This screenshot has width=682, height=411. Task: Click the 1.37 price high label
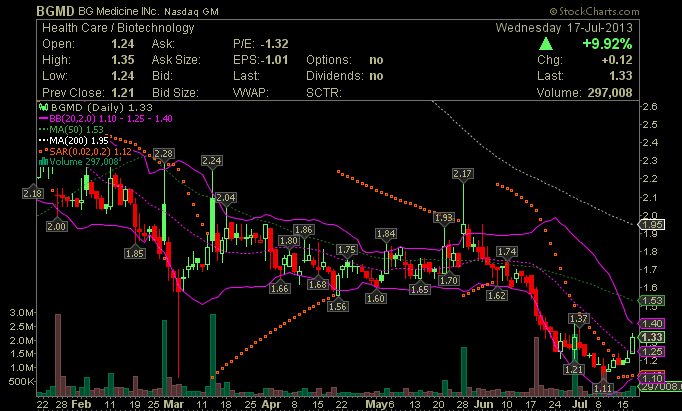tap(578, 319)
